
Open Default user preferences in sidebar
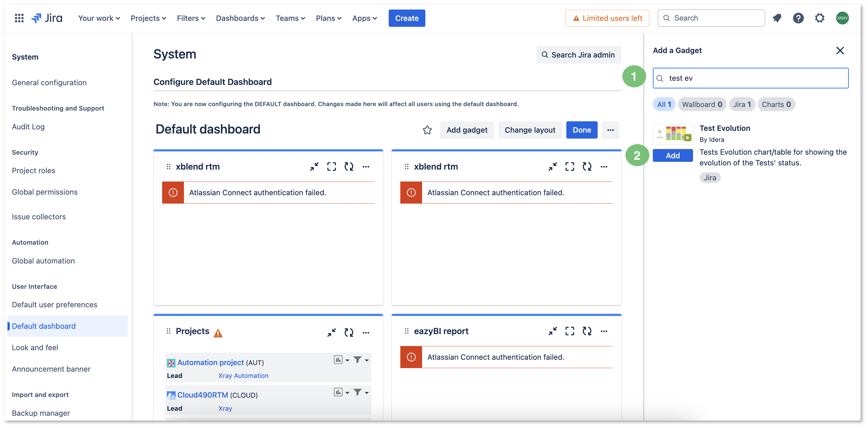(x=54, y=305)
